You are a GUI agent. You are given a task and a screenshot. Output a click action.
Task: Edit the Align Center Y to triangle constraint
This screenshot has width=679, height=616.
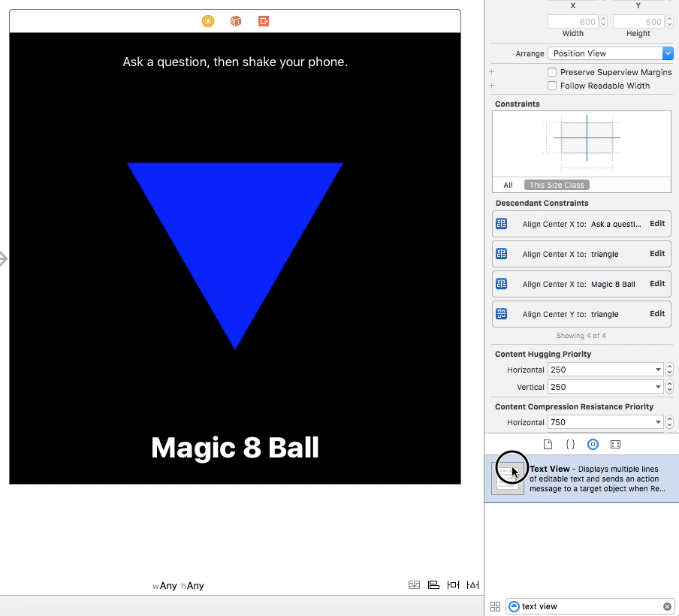pyautogui.click(x=657, y=314)
